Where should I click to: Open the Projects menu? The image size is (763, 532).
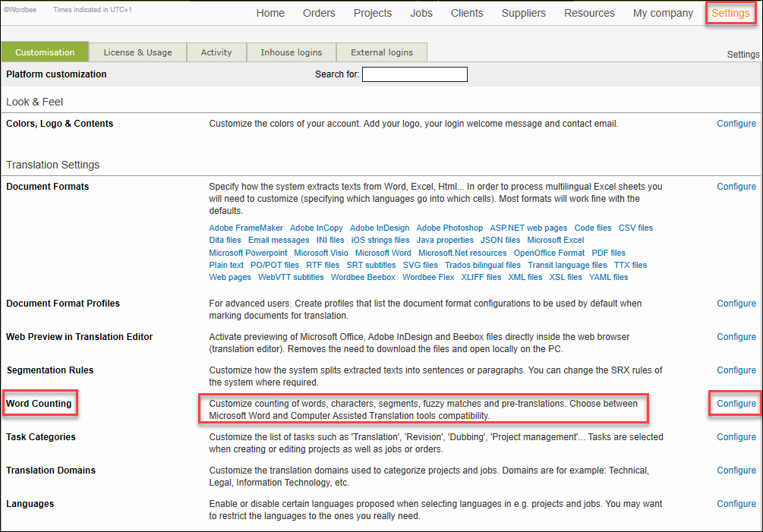373,13
